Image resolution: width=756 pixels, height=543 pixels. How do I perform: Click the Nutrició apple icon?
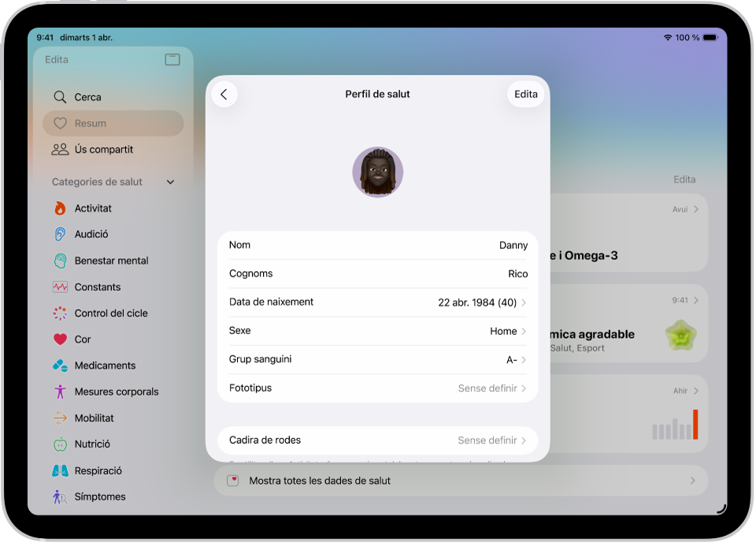pos(60,444)
